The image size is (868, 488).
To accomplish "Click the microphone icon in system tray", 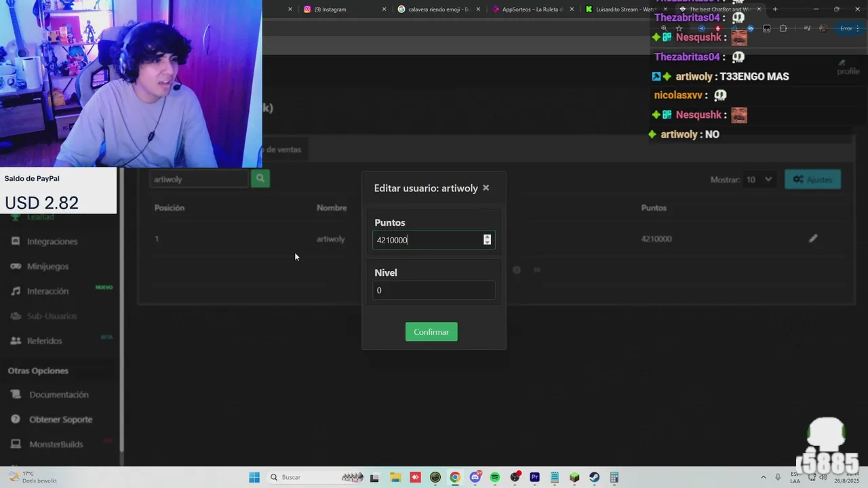I will coord(778,477).
